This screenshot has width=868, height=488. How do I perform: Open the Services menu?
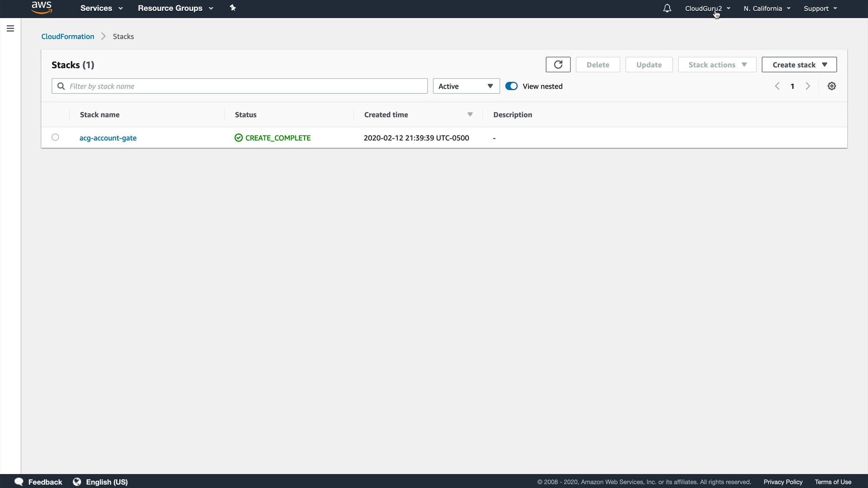point(101,8)
